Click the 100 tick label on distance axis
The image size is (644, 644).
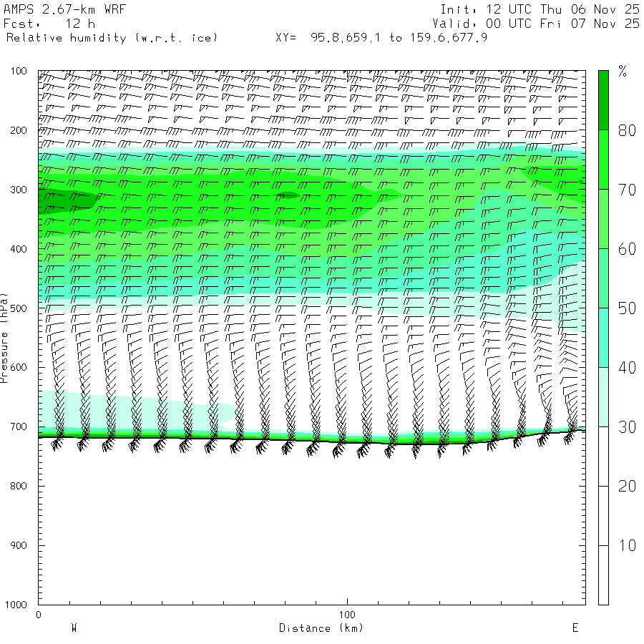tap(347, 615)
